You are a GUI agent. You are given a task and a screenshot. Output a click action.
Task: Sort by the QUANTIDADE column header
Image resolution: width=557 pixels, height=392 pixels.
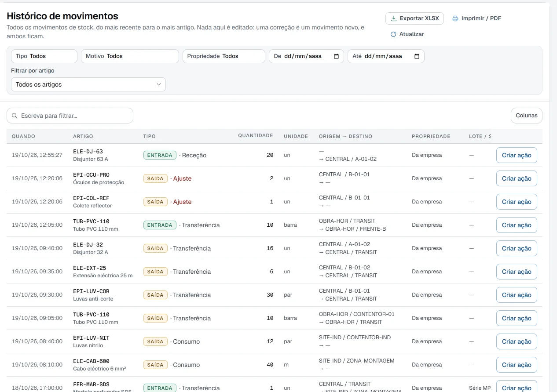256,135
